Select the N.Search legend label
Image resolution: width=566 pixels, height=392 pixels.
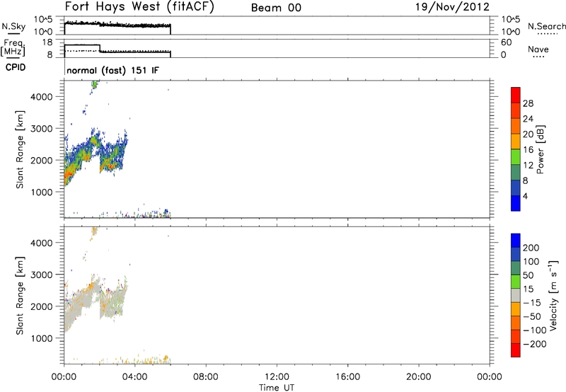pos(547,26)
